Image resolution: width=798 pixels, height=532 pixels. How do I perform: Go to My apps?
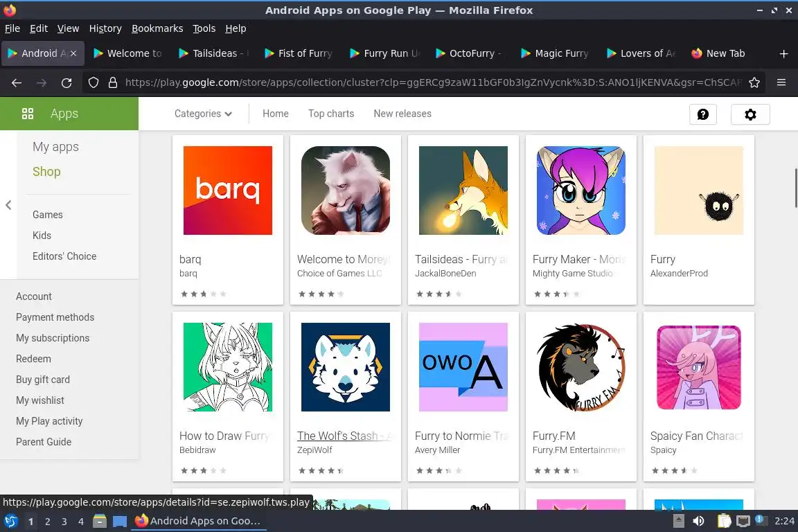coord(55,147)
